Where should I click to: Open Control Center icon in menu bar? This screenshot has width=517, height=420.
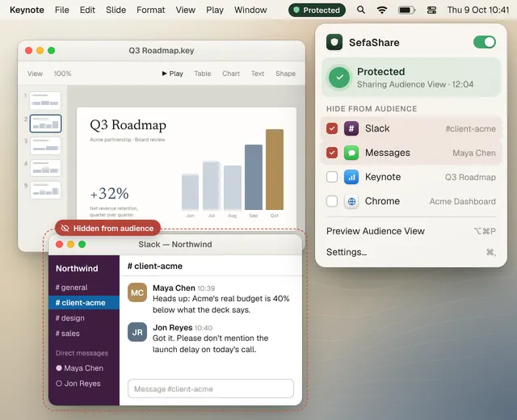point(431,10)
